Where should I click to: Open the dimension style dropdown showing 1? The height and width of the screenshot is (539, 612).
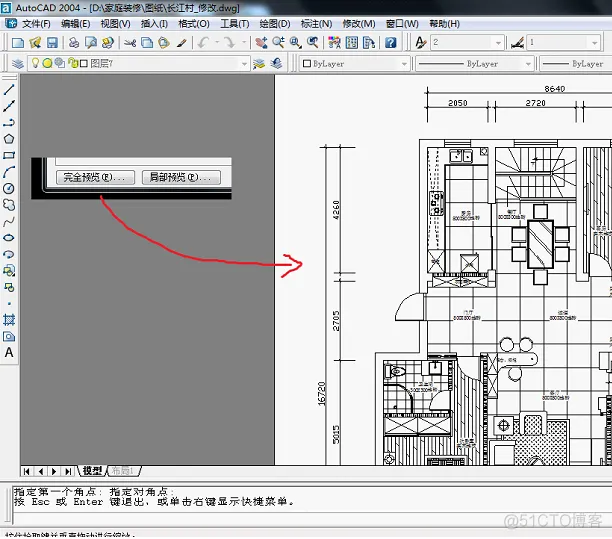click(594, 43)
